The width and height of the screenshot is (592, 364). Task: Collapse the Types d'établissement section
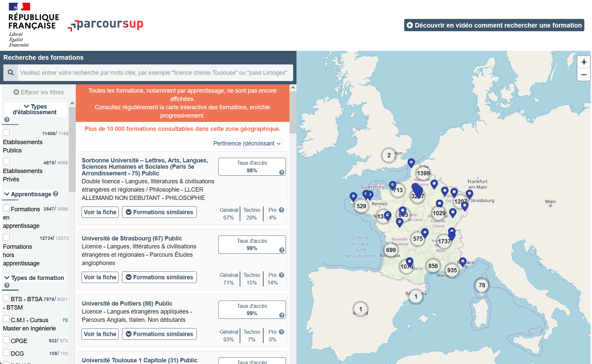point(35,109)
